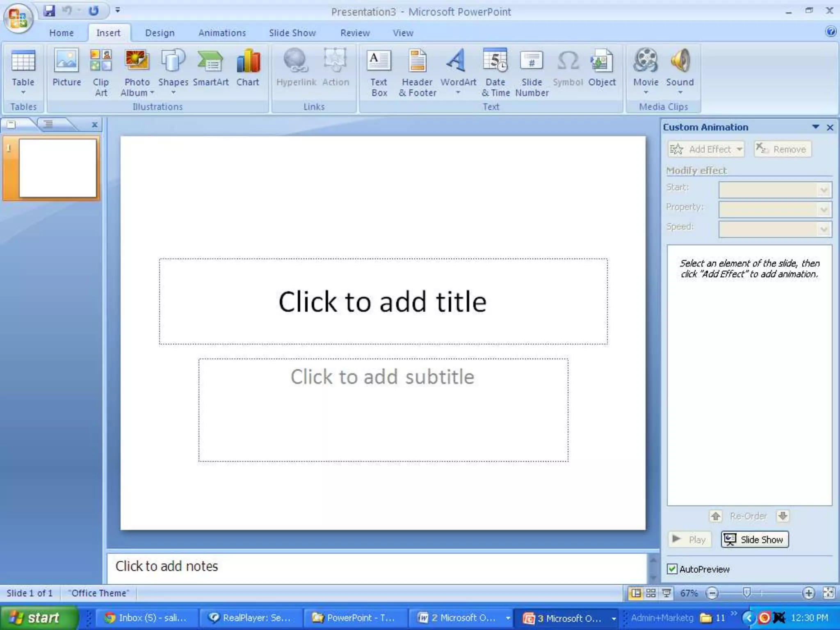840x630 pixels.
Task: Expand the Movie dropdown arrow
Action: [x=646, y=93]
